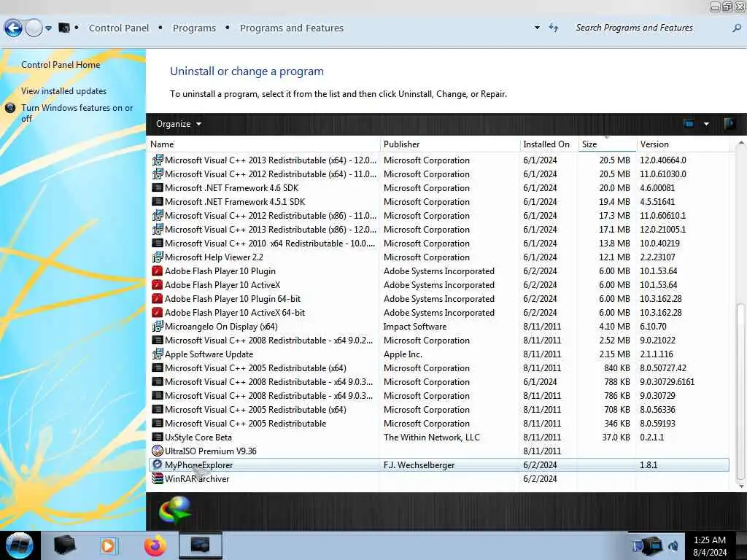Open Control Panel Home link
The image size is (747, 560).
61,65
